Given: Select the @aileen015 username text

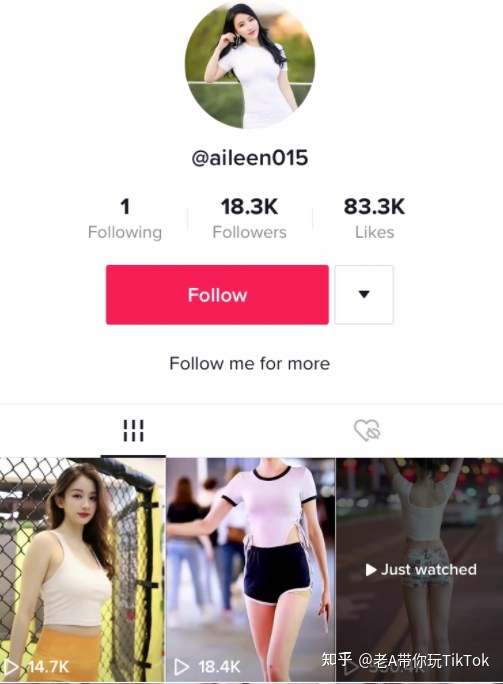Looking at the screenshot, I should (250, 158).
